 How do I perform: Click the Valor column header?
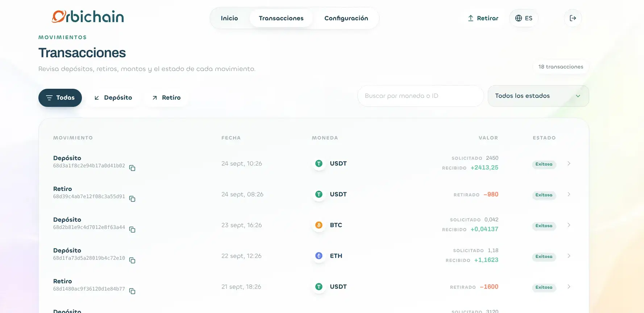488,138
